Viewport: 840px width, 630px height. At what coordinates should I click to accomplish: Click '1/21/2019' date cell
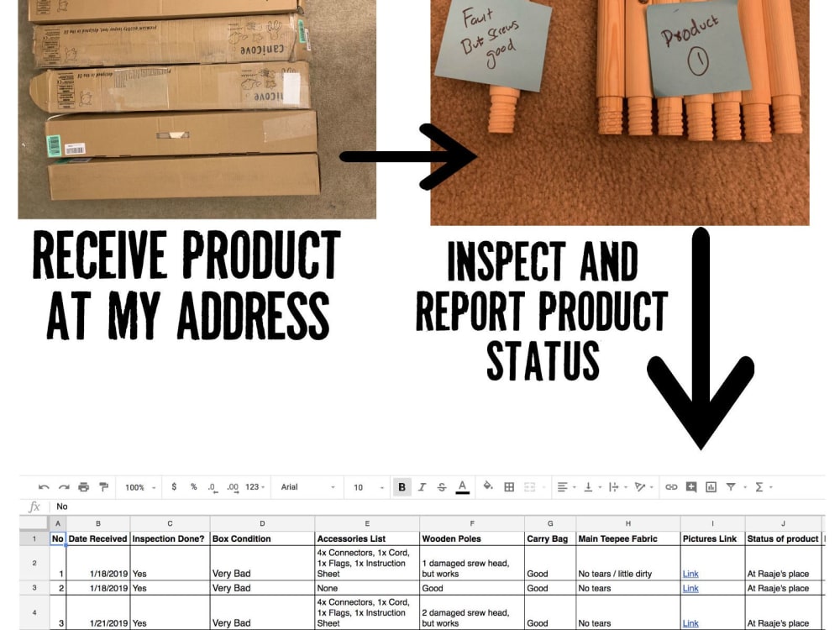point(98,612)
